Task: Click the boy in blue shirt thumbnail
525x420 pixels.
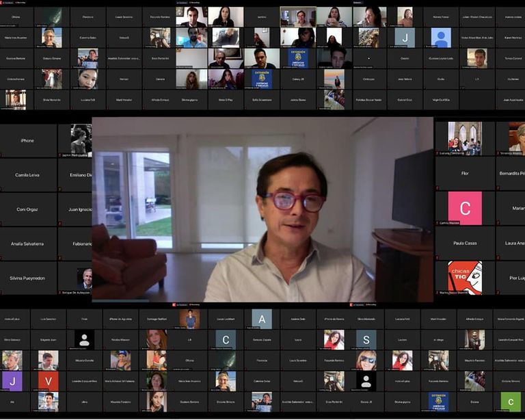Action: [190, 319]
